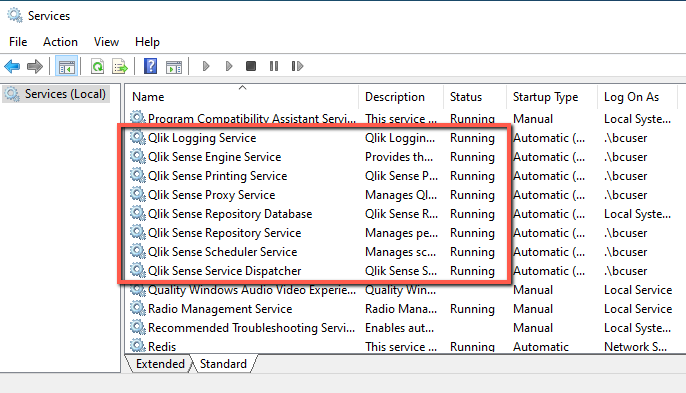Click the Start Service play icon
The width and height of the screenshot is (686, 393).
(206, 67)
